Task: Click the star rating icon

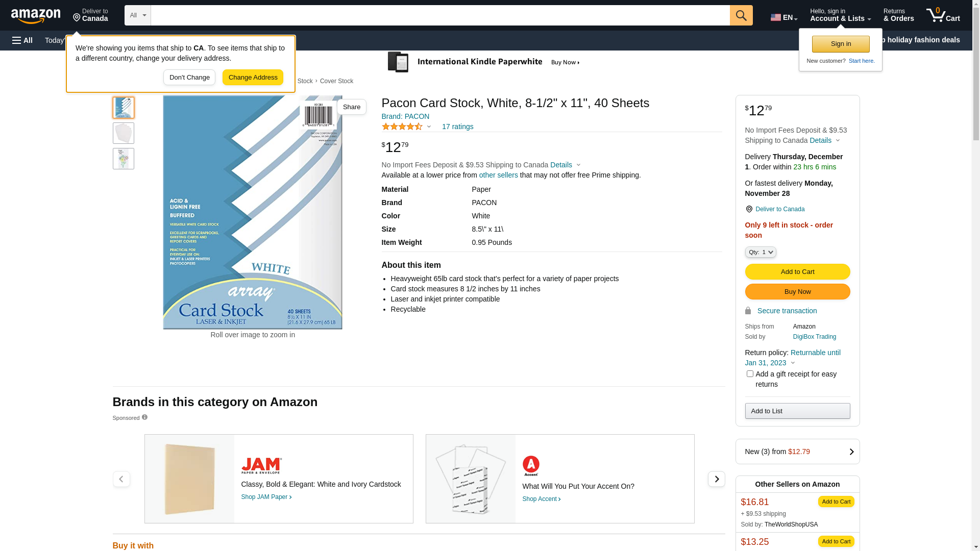Action: click(x=402, y=127)
